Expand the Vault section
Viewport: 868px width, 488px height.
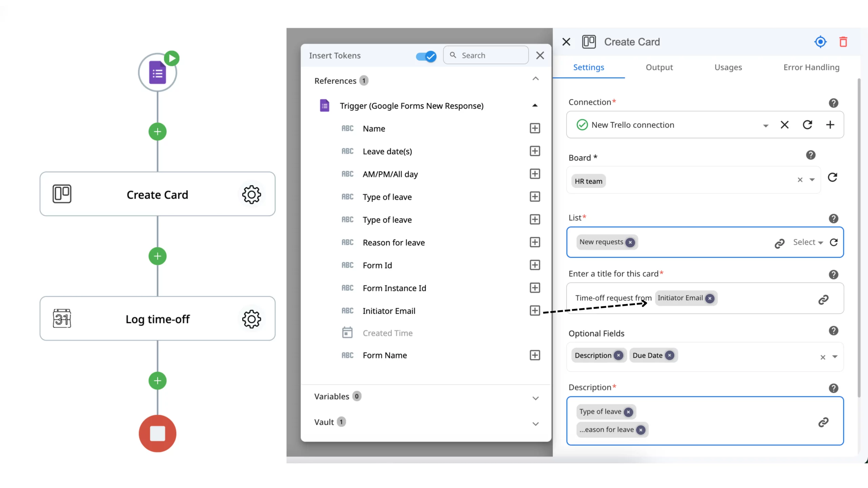point(535,424)
